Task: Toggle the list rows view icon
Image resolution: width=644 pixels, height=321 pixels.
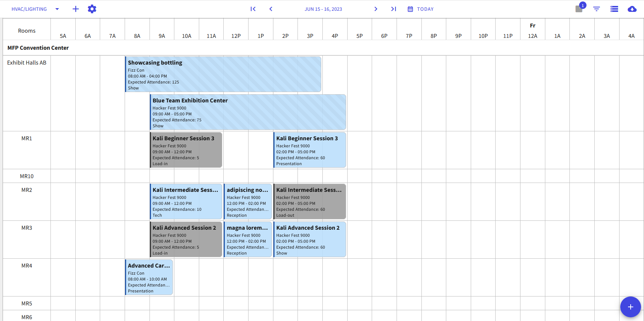Action: coord(614,9)
